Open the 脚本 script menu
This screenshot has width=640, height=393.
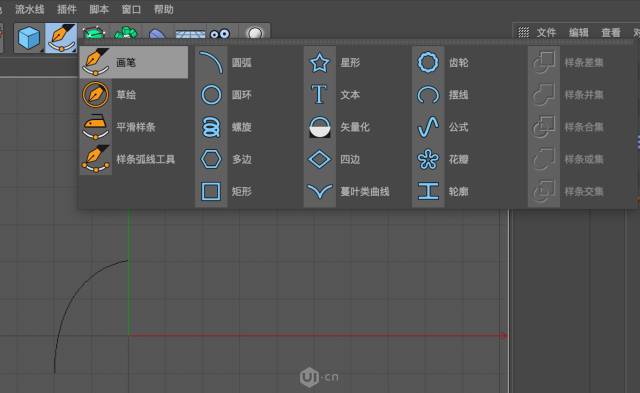99,9
